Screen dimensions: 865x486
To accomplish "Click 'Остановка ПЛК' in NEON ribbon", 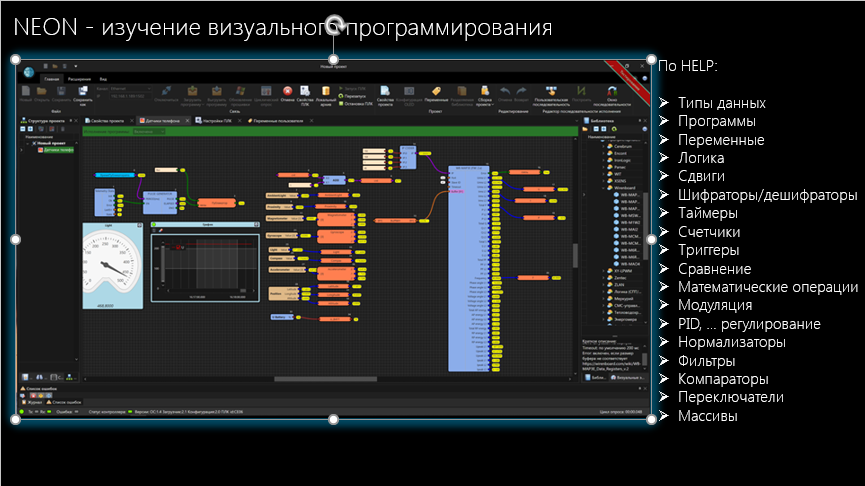I will point(355,103).
